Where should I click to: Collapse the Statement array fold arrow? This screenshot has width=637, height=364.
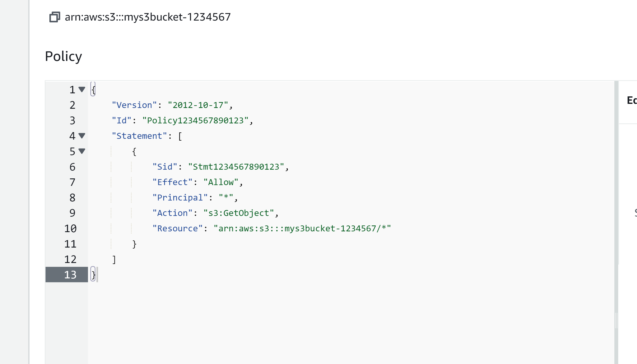pyautogui.click(x=82, y=136)
